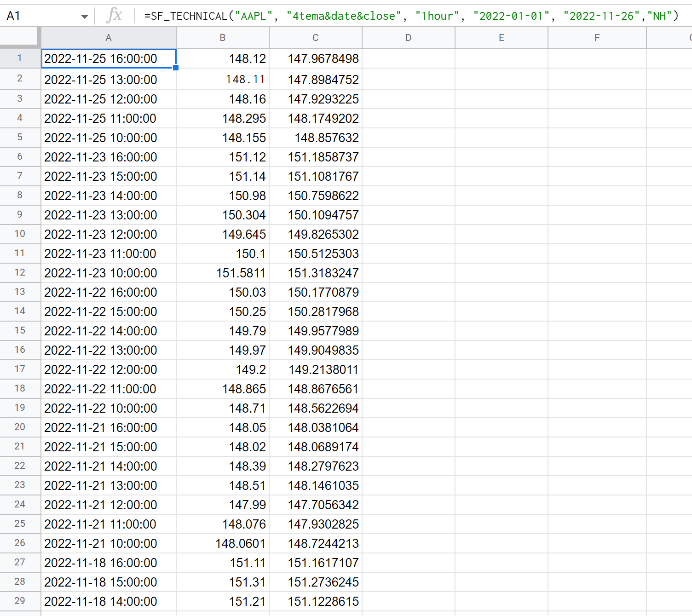Click cell value 150.7598622
Viewport: 692px width, 616px height.
tap(316, 196)
